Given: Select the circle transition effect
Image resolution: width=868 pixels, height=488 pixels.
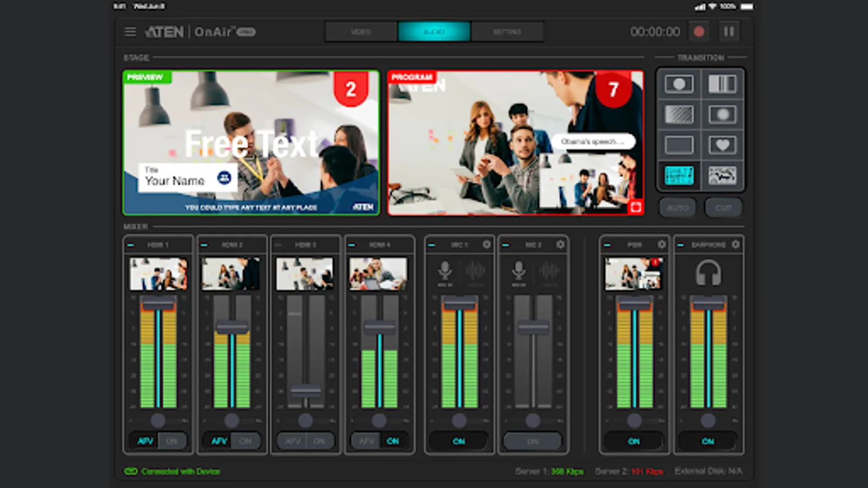Looking at the screenshot, I should (x=679, y=84).
